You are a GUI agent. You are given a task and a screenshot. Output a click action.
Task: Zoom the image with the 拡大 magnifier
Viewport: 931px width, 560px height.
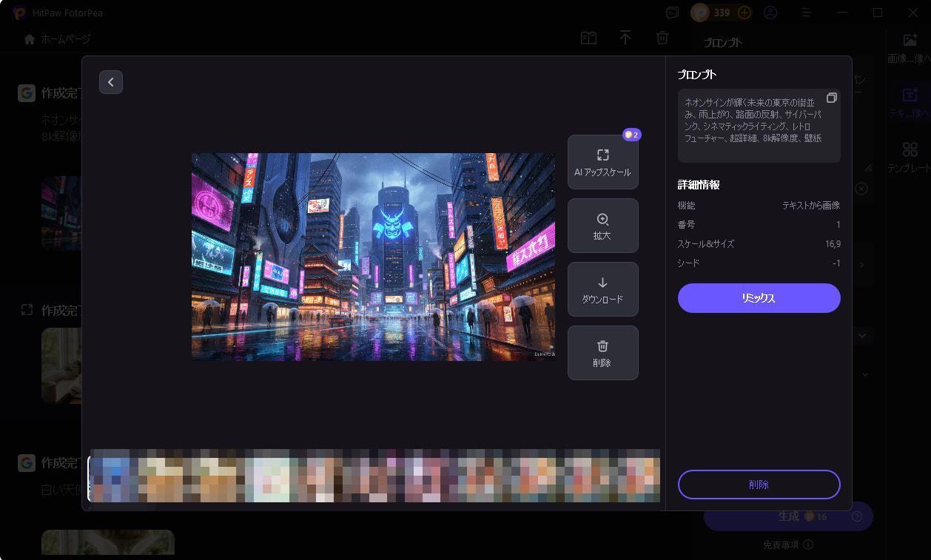tap(602, 226)
